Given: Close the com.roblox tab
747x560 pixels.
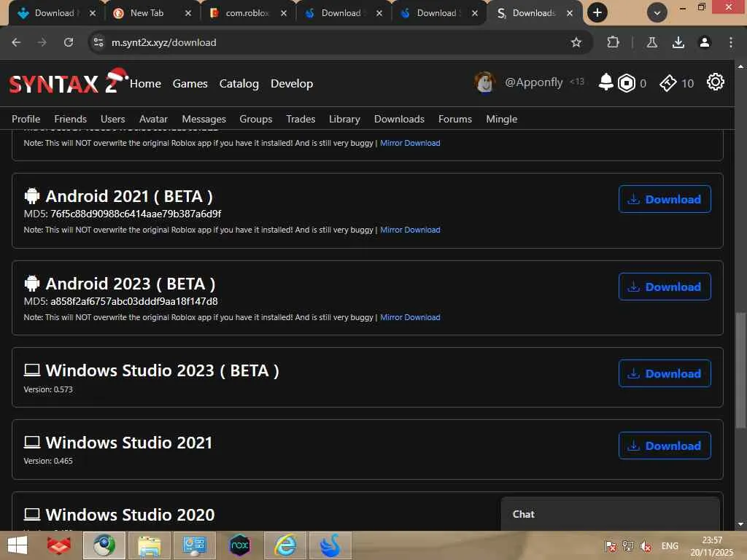Looking at the screenshot, I should (284, 13).
